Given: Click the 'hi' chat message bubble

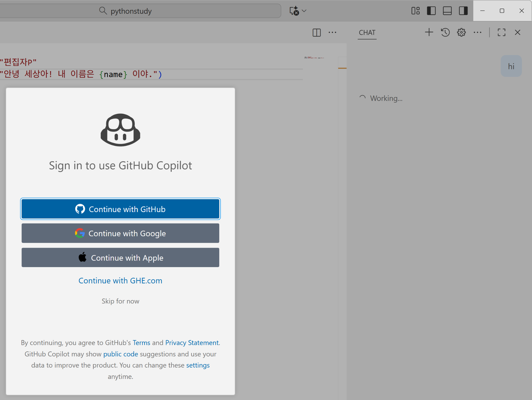Looking at the screenshot, I should click(511, 66).
